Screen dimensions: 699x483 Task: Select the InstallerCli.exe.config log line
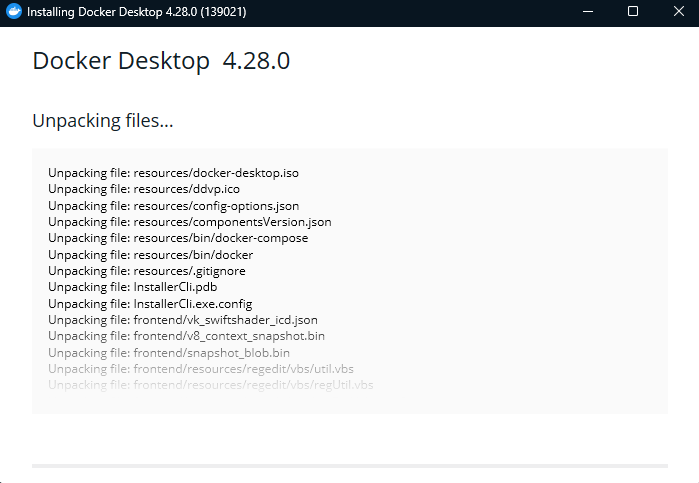(x=150, y=304)
